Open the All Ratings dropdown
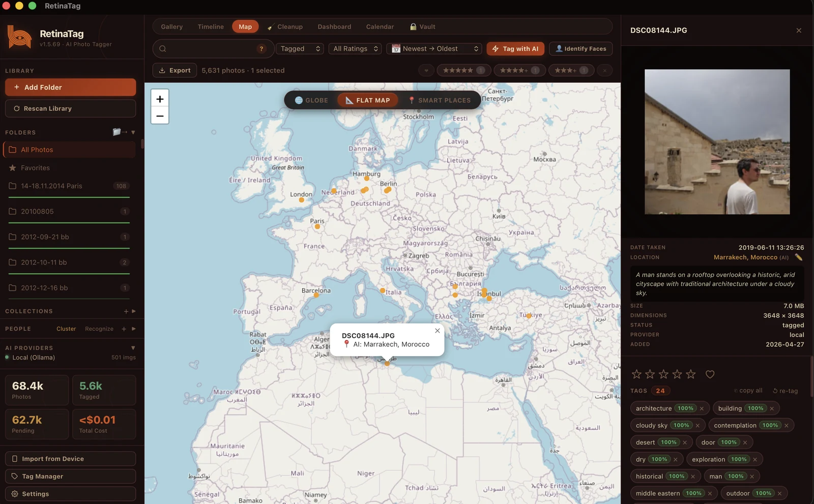This screenshot has height=504, width=814. pyautogui.click(x=355, y=49)
